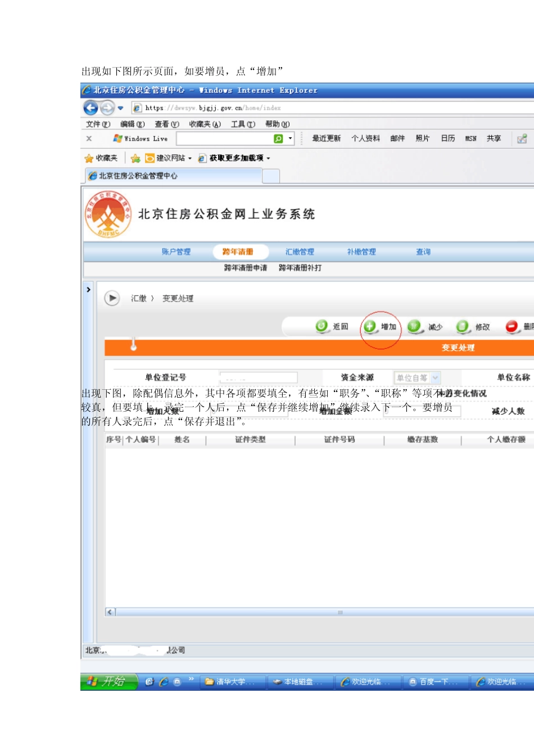Open the 帮助 menu

277,124
